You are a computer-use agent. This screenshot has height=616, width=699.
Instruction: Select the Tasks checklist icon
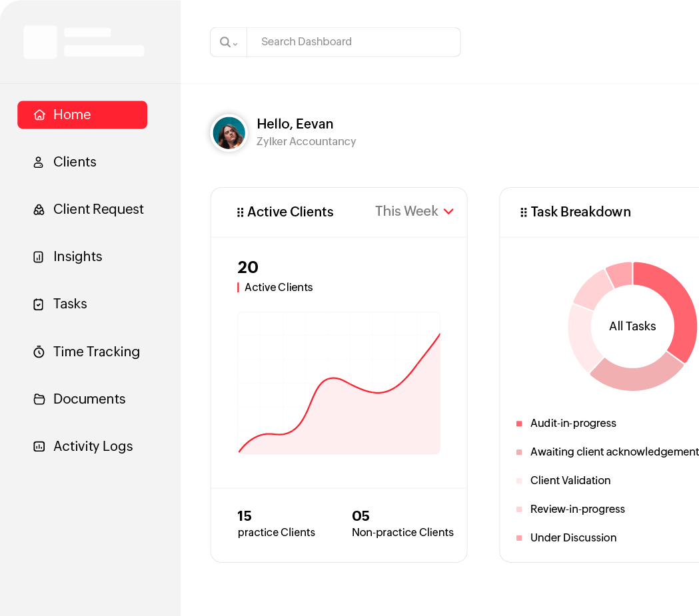tap(39, 304)
